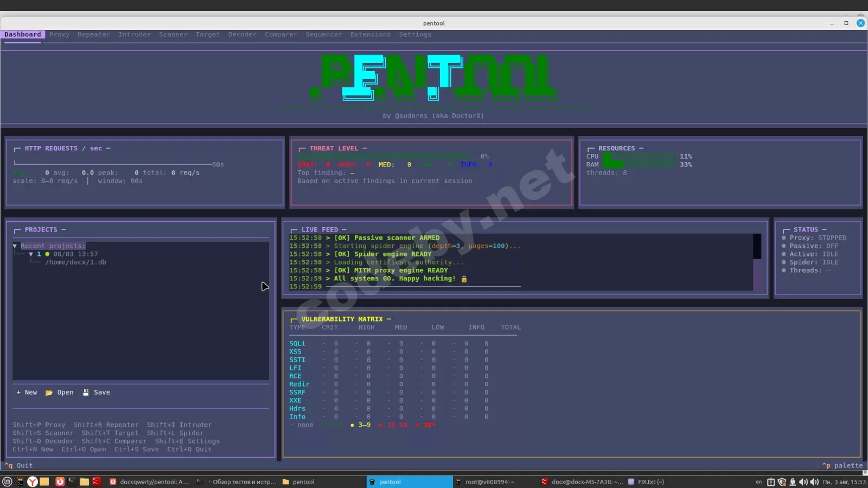The height and width of the screenshot is (488, 868).
Task: Go to the Intruder tab
Action: click(135, 35)
